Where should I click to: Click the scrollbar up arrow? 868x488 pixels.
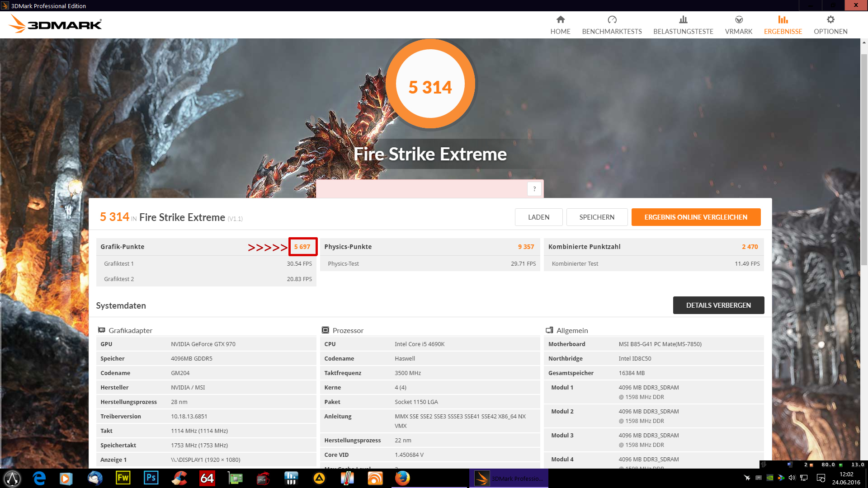pyautogui.click(x=864, y=42)
